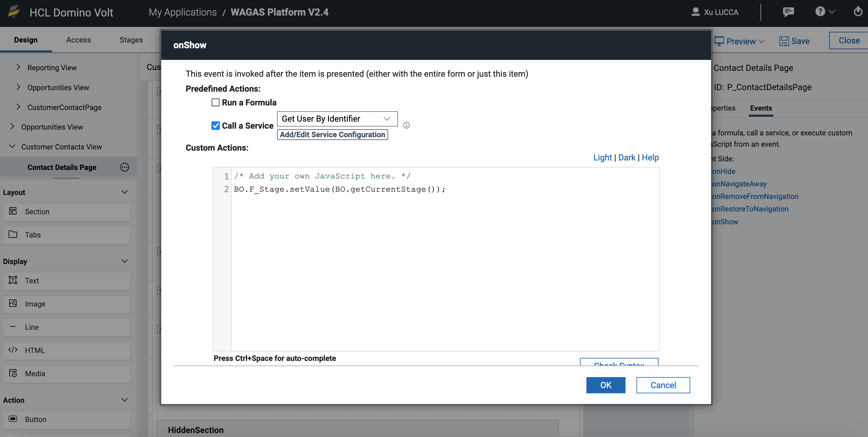Open the onShow event link in sidebar
This screenshot has height=437, width=868.
point(725,222)
